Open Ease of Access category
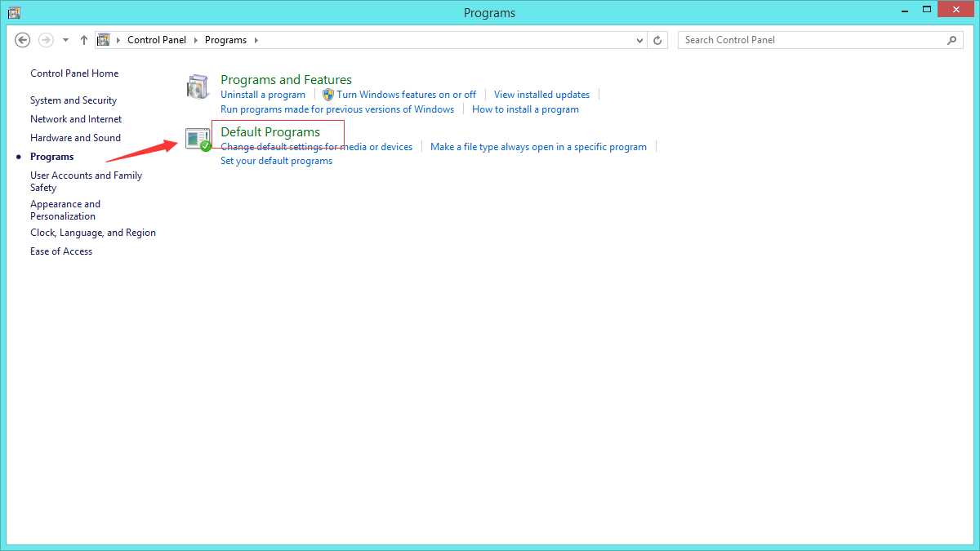 coord(61,251)
